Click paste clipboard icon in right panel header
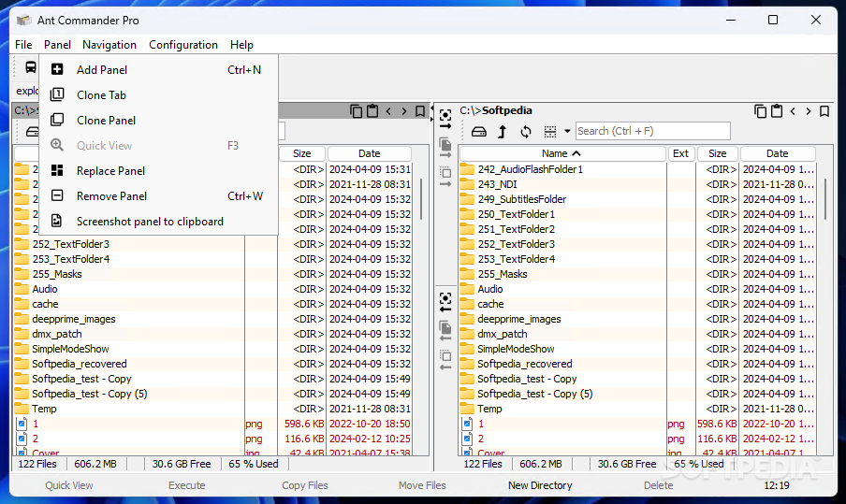This screenshot has height=504, width=846. 777,111
